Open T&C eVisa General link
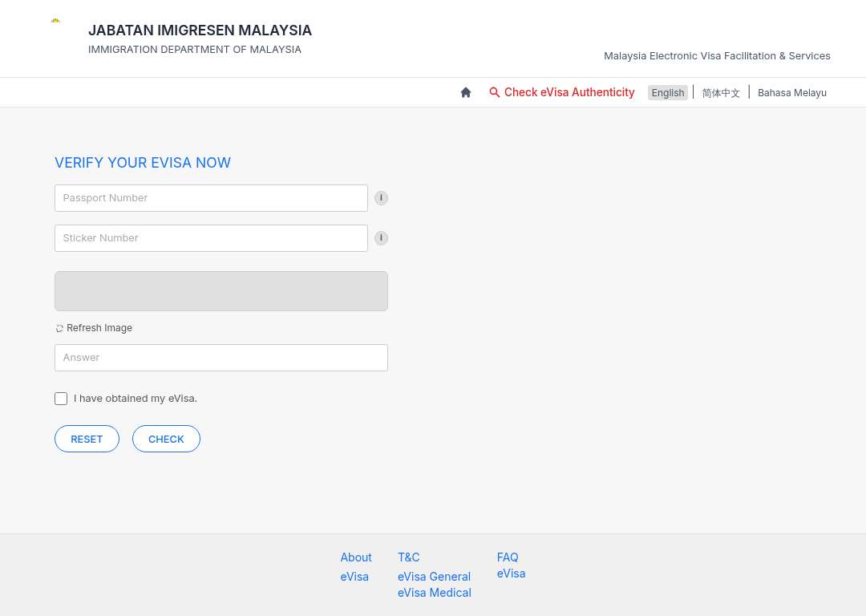Screen dimensions: 866x616 pos(434,576)
